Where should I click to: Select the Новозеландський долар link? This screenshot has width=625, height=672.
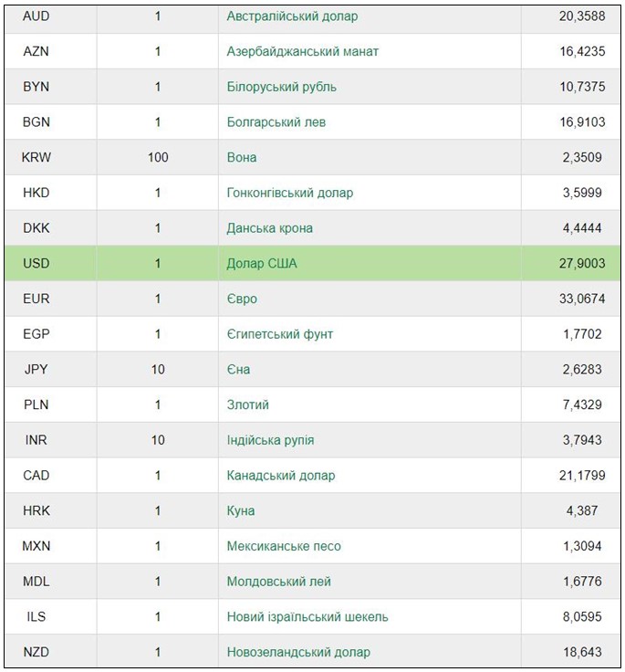pos(298,652)
